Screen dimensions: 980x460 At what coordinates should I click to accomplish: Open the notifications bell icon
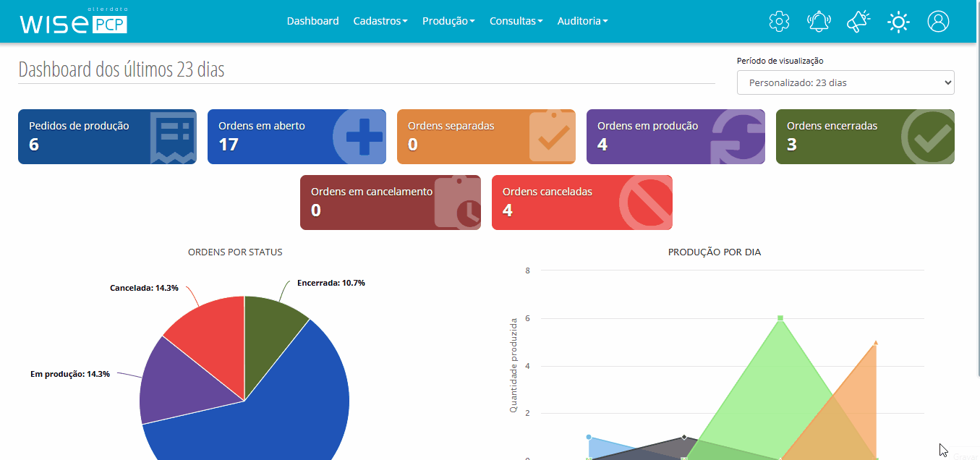[x=819, y=21]
